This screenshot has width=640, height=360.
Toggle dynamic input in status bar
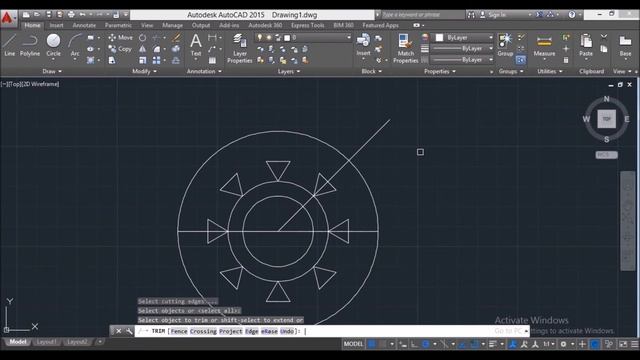[x=402, y=344]
